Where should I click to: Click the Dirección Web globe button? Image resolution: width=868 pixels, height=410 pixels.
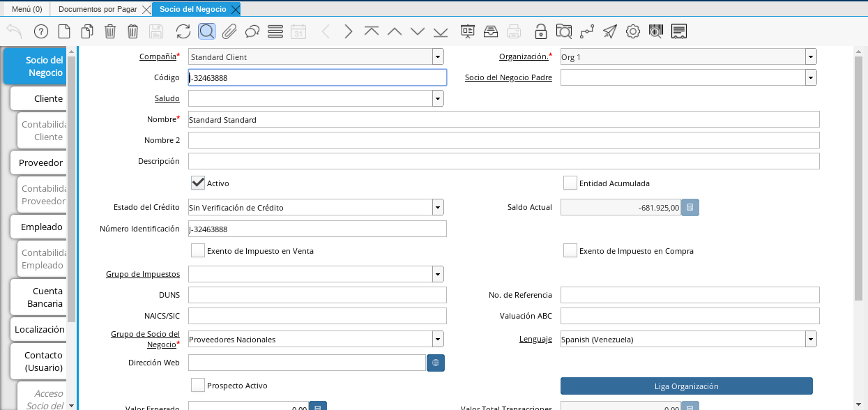(x=436, y=363)
